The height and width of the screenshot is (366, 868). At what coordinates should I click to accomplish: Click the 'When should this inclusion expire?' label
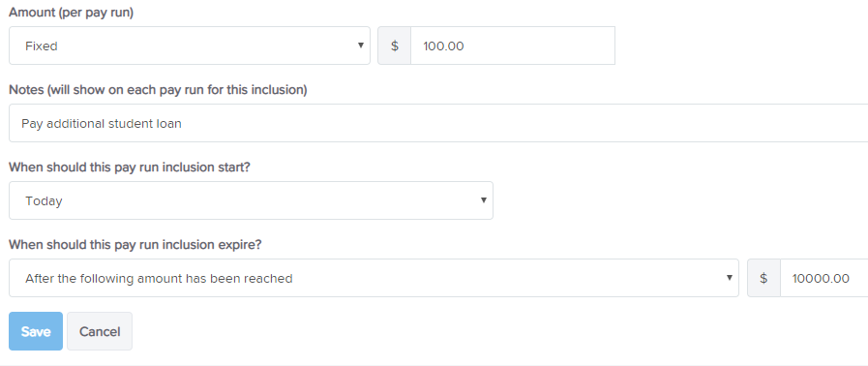135,245
